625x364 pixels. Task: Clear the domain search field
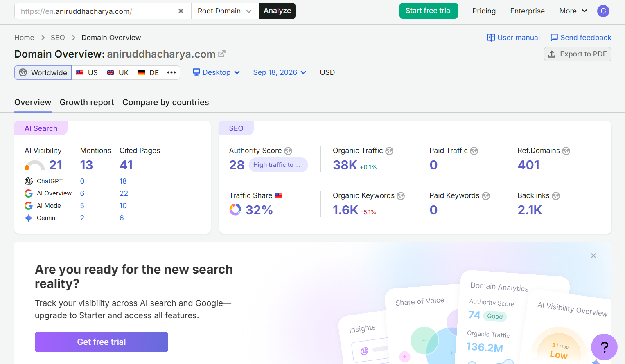(181, 11)
